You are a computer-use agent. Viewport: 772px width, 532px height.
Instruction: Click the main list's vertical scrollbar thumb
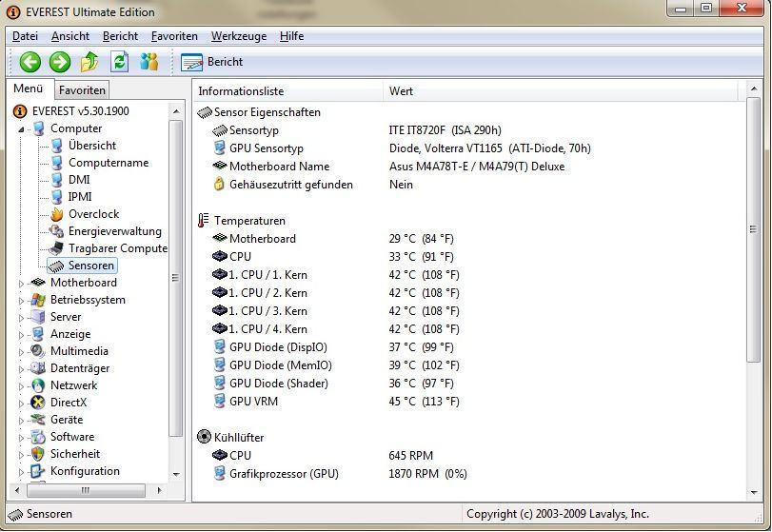753,229
